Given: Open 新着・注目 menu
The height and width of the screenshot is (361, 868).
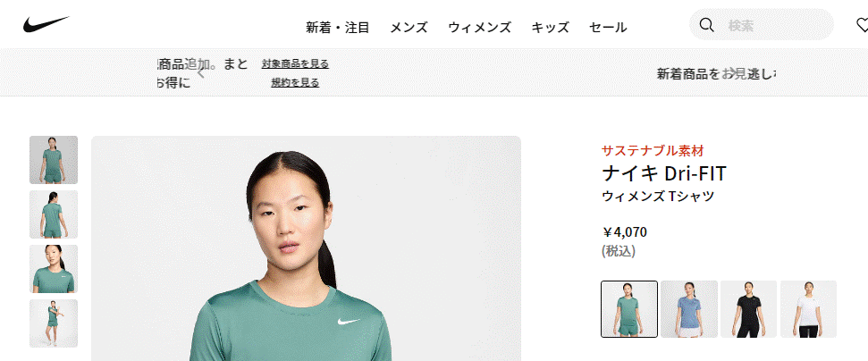Looking at the screenshot, I should click(338, 27).
